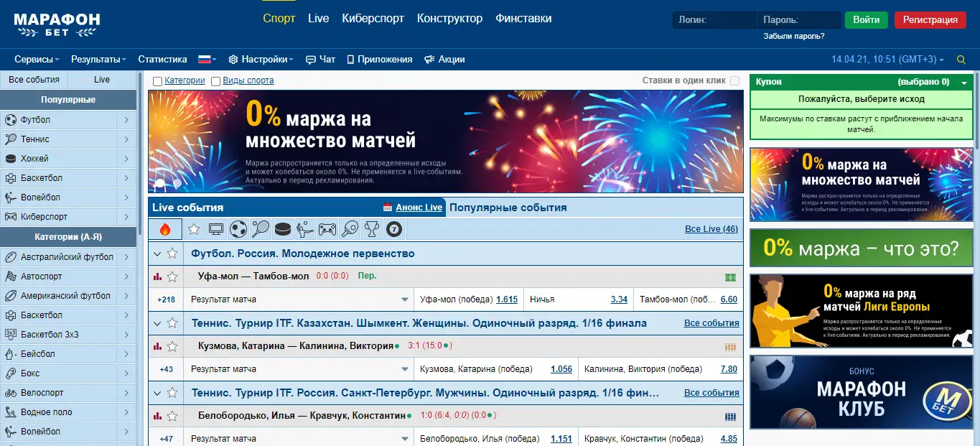Expand the Настройки dropdown menu
The image size is (980, 446).
tap(261, 60)
